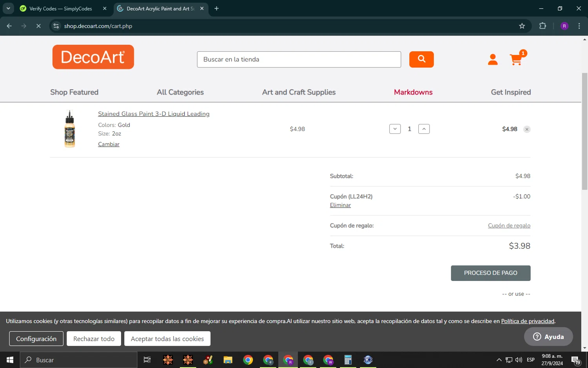Click the Cupón de regalo link

pos(509,226)
